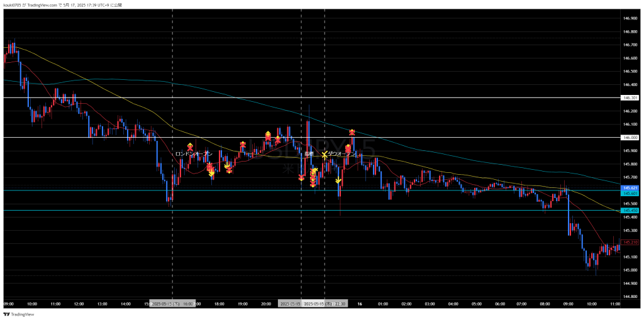The height and width of the screenshot is (320, 644).
Task: Click the 145.621 blue price label
Action: click(x=630, y=188)
